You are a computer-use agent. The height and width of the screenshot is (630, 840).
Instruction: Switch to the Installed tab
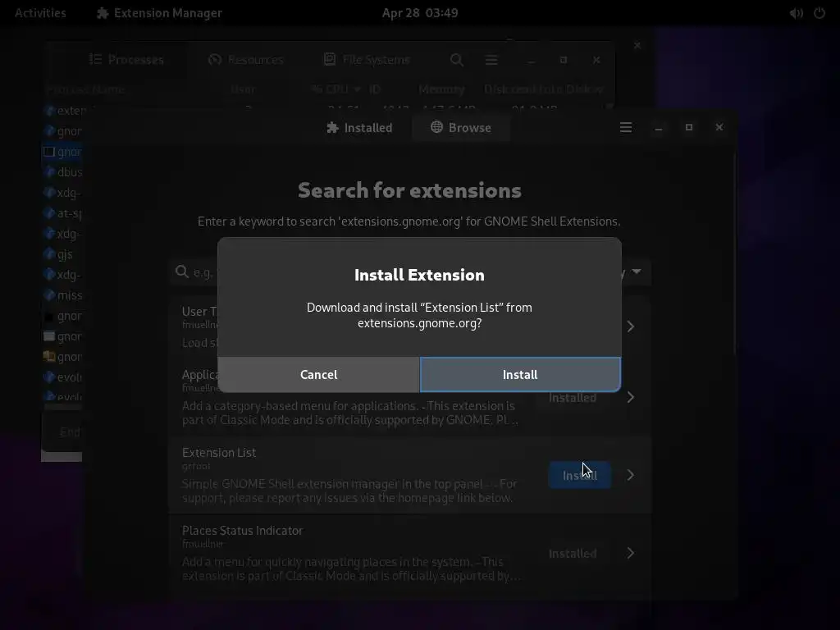(x=359, y=127)
